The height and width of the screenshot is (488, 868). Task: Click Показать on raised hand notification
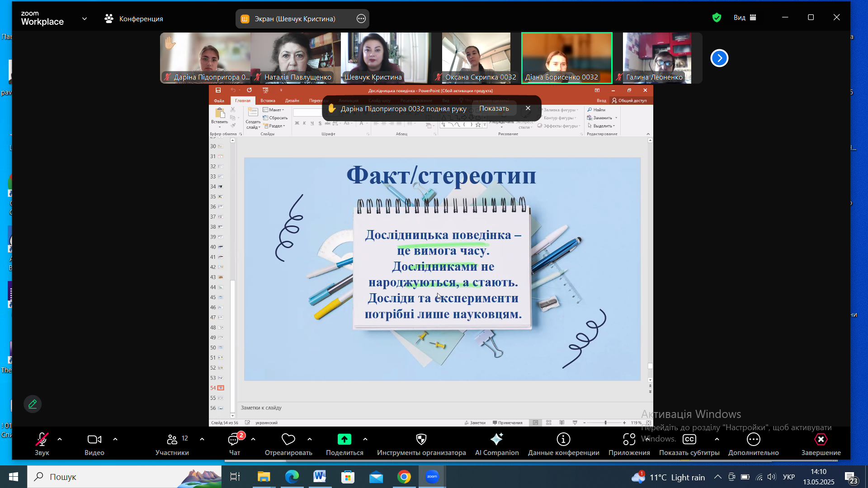click(x=494, y=108)
